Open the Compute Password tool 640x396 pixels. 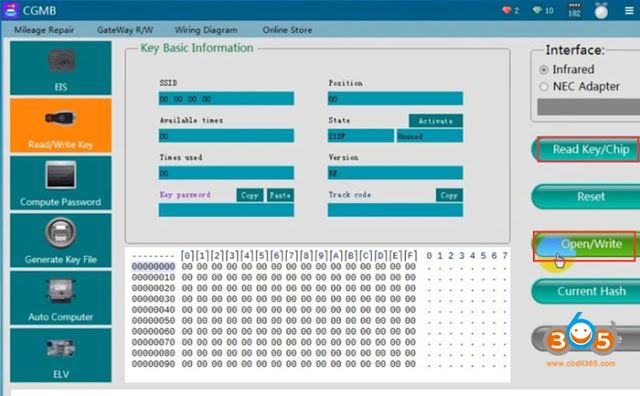coord(61,183)
